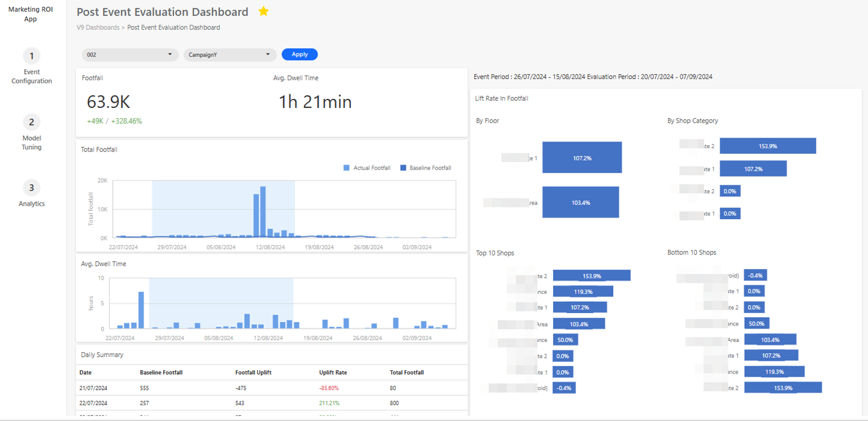
Task: Click the 103.4% bar under By Floor
Action: 581,202
